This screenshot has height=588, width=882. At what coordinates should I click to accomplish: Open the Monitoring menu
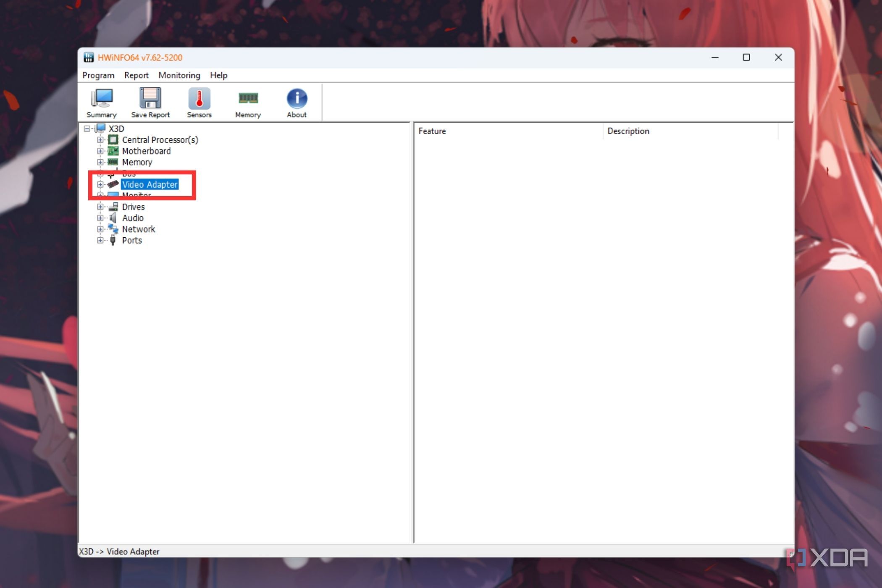[x=179, y=75]
